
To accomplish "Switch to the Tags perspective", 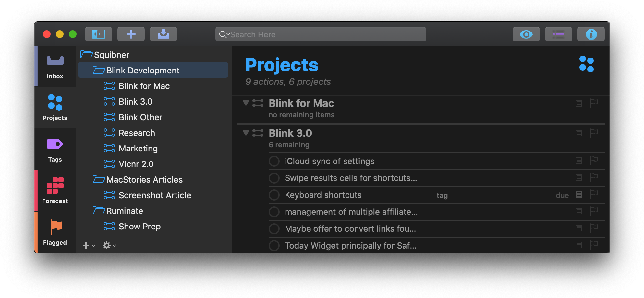I will 55,149.
